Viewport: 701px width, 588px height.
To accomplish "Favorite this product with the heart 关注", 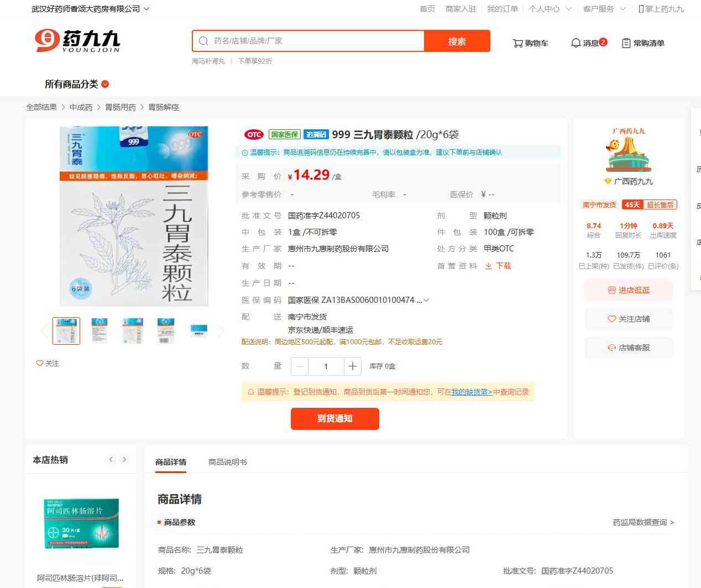I will pyautogui.click(x=48, y=363).
